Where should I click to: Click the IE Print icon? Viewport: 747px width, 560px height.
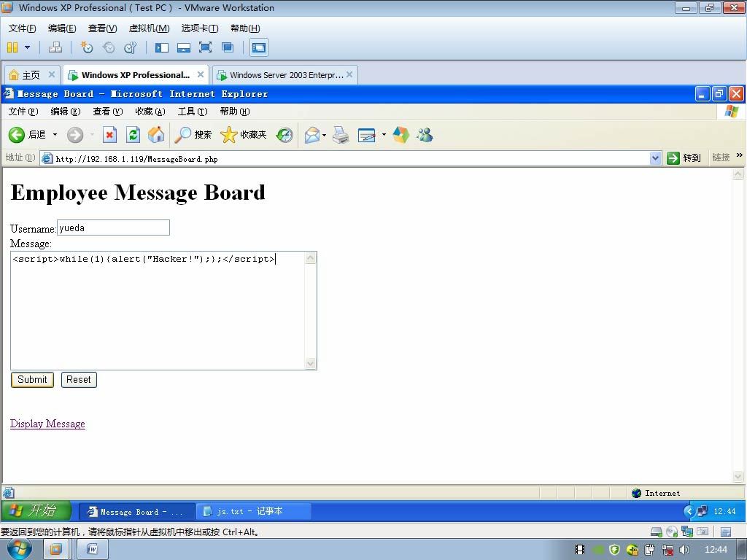click(341, 135)
